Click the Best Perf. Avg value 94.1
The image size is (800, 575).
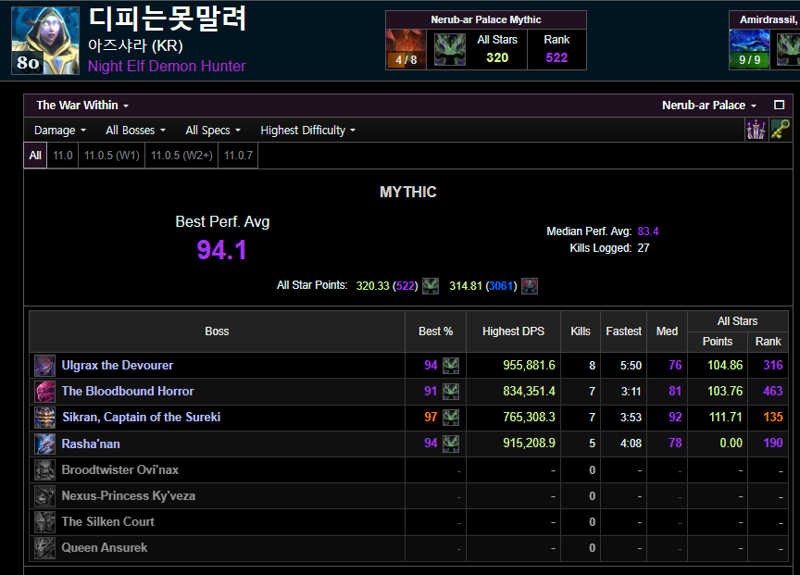point(221,251)
